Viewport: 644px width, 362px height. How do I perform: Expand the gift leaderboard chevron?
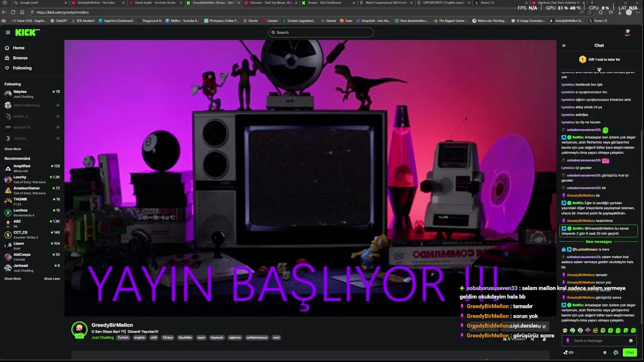pyautogui.click(x=599, y=69)
